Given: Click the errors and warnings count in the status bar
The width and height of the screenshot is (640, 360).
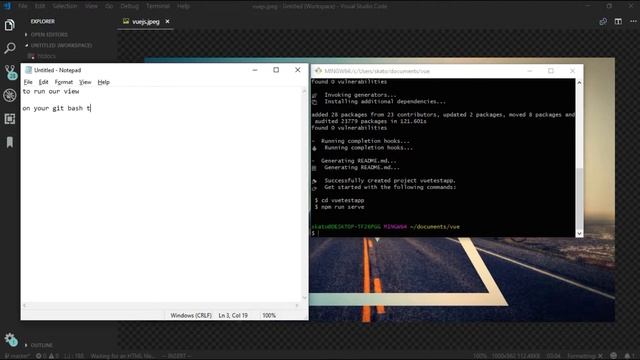Looking at the screenshot, I should (x=46, y=356).
